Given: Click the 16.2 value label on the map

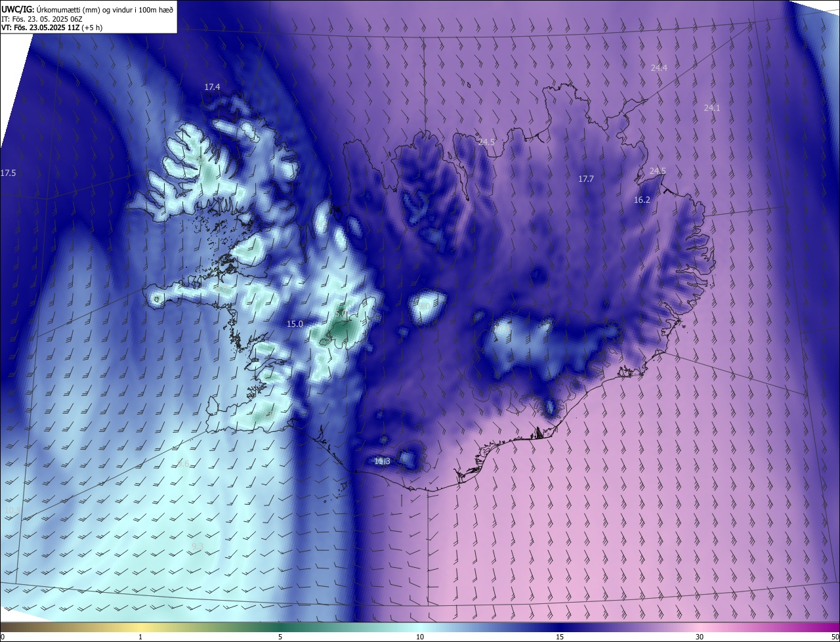Looking at the screenshot, I should 642,200.
